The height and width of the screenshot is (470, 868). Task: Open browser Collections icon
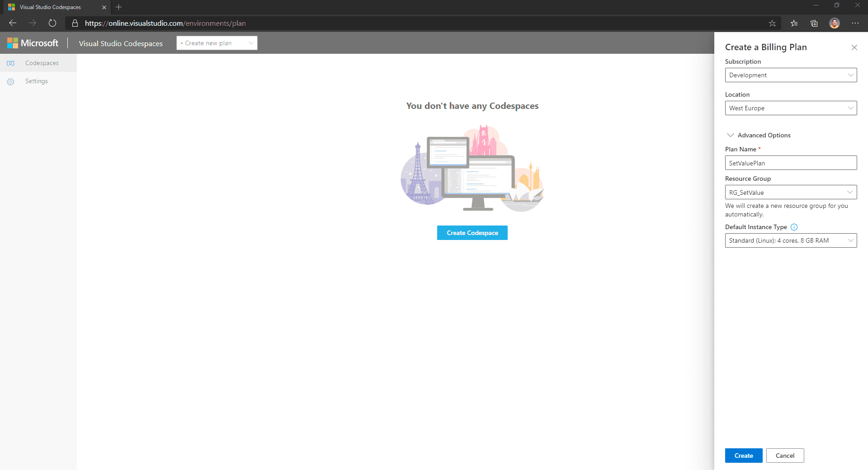[814, 23]
